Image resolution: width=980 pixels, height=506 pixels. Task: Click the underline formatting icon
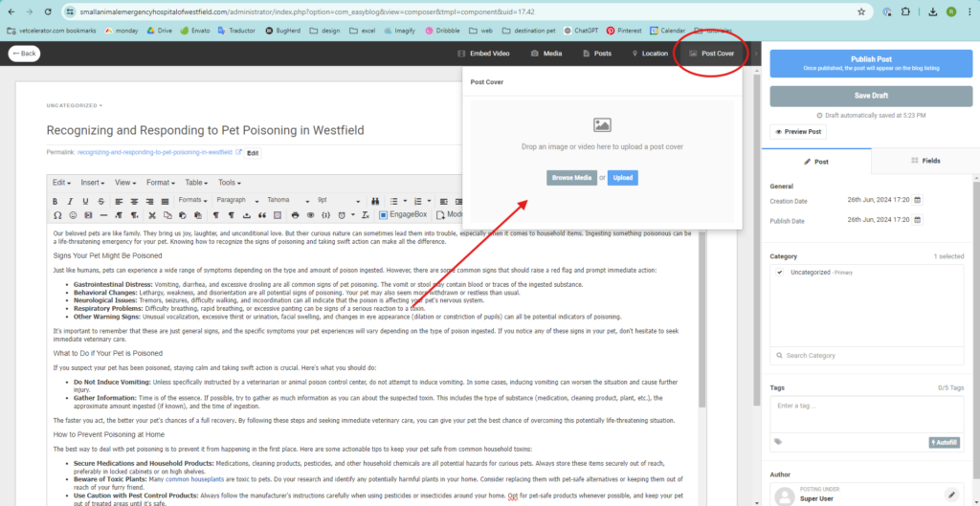coord(86,201)
